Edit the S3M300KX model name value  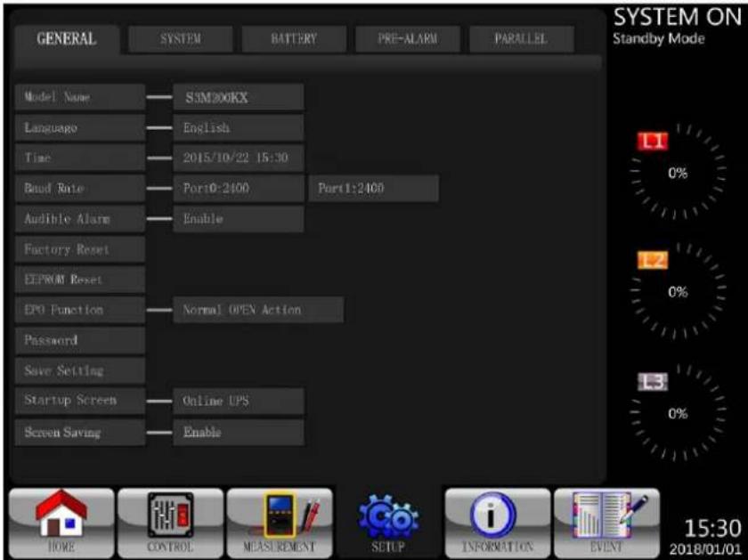click(x=239, y=97)
